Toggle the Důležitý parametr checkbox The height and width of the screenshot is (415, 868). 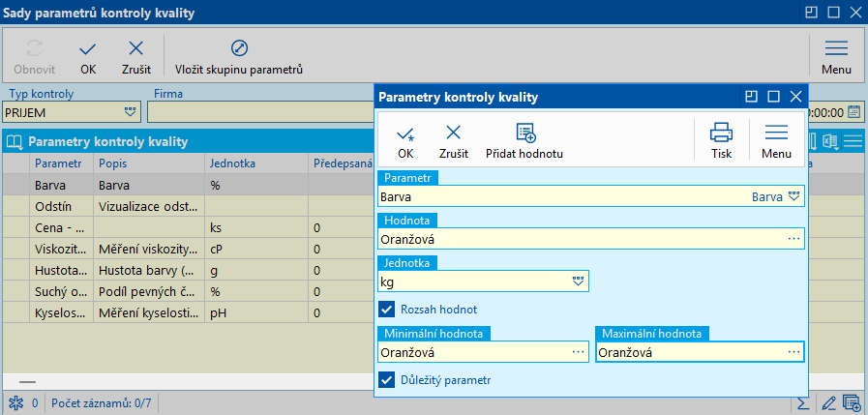(387, 380)
